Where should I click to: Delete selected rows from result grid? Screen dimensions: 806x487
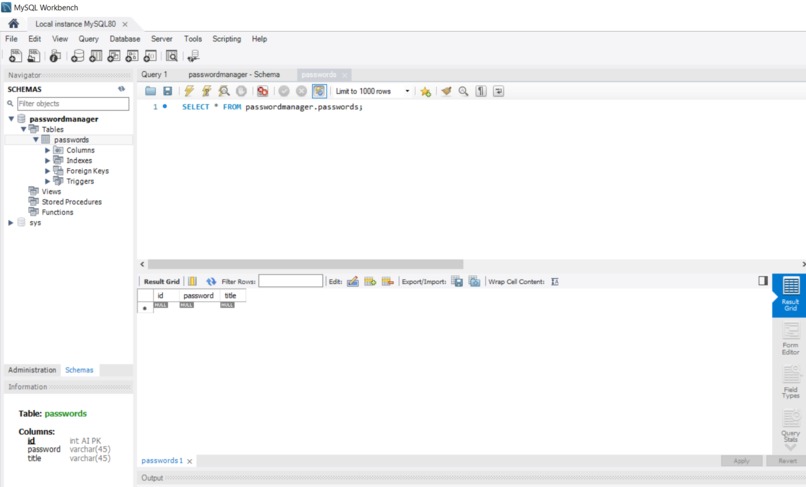388,281
